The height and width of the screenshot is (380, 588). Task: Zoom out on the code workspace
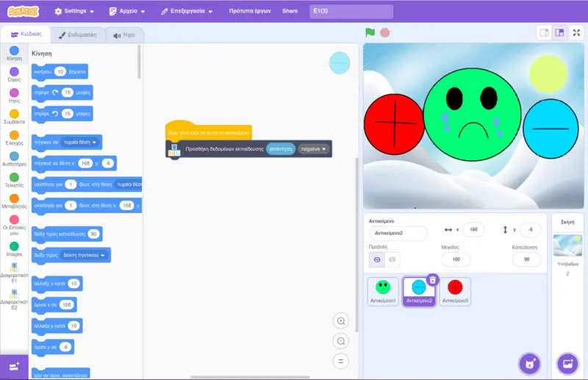[x=340, y=341]
